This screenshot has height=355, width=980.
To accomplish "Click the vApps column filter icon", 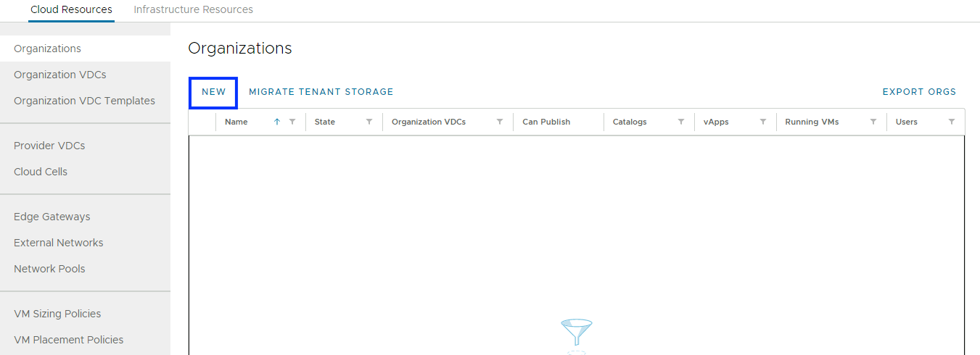I will tap(763, 122).
